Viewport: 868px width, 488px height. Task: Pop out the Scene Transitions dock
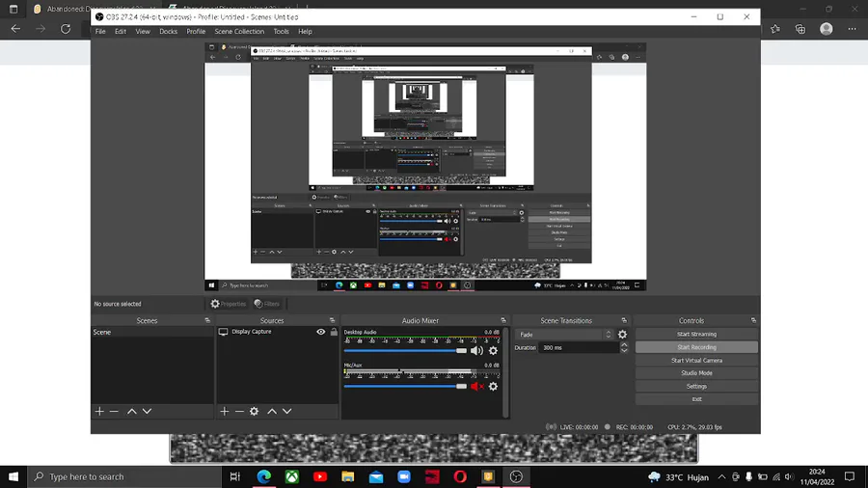point(624,320)
